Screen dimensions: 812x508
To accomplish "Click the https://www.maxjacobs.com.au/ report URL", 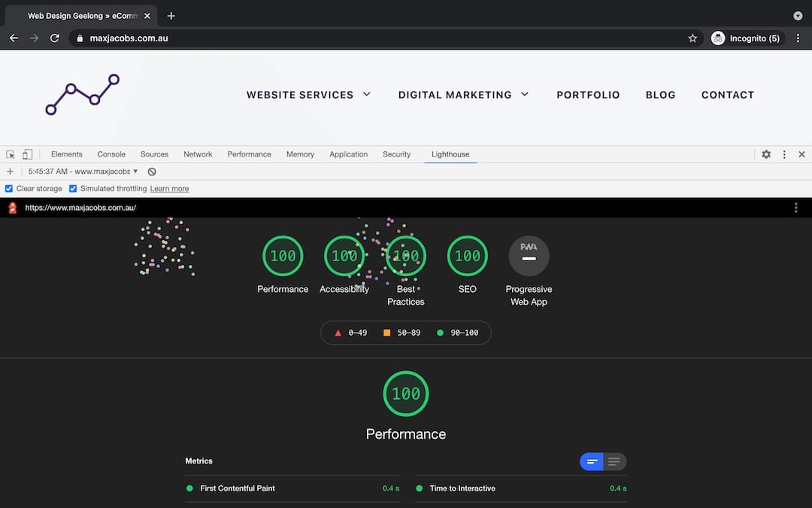I will click(x=80, y=208).
